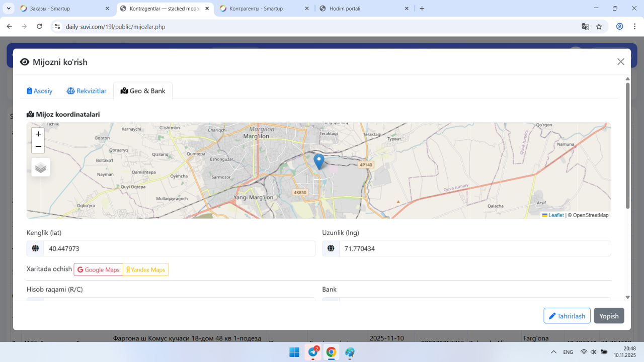This screenshot has height=362, width=644.
Task: Reload the page
Action: (x=40, y=27)
